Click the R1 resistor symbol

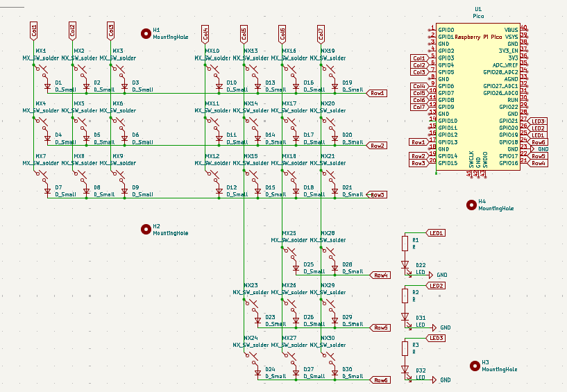405,243
